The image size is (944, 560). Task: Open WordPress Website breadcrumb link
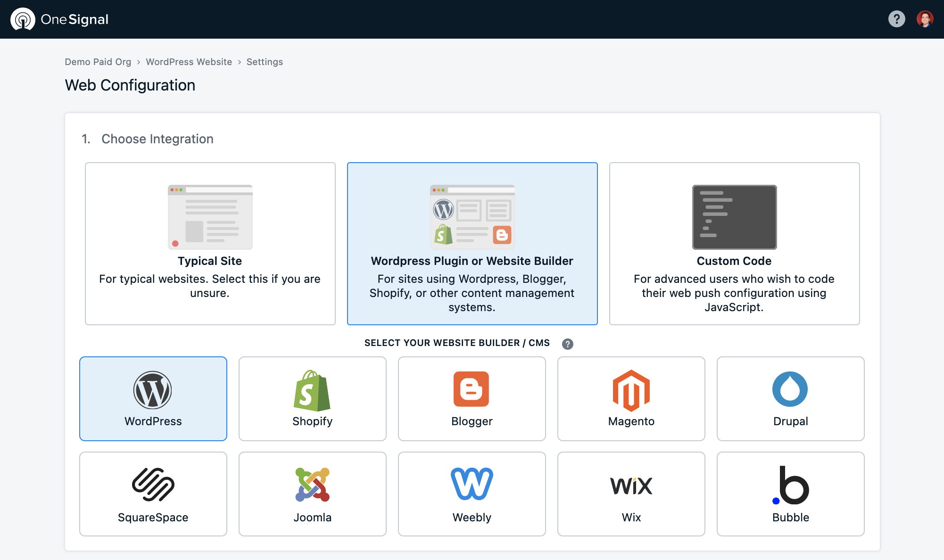coord(189,62)
